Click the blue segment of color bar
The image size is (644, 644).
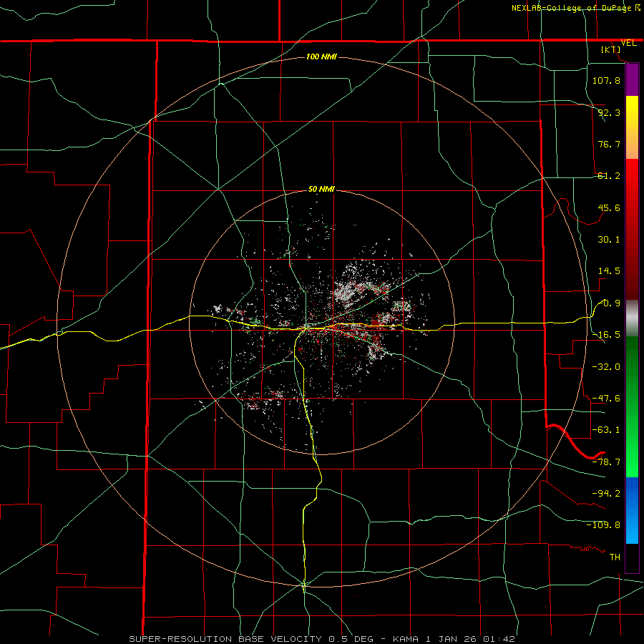tap(632, 510)
